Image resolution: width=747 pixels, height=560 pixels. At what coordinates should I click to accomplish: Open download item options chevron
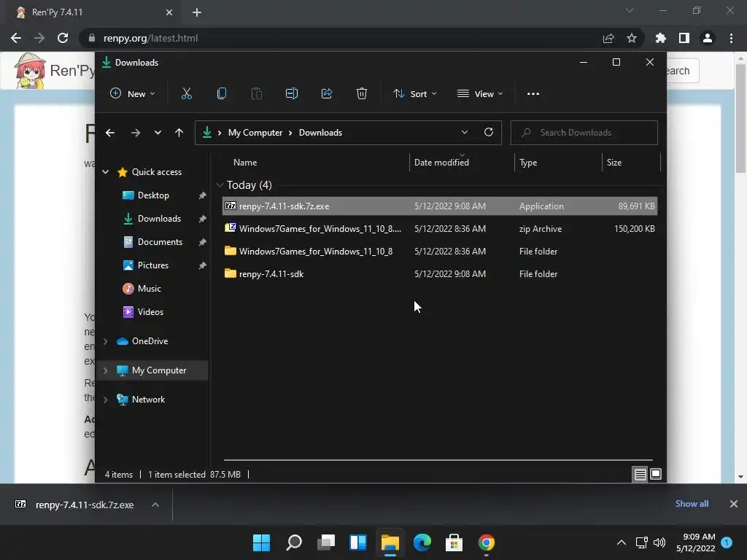click(155, 505)
